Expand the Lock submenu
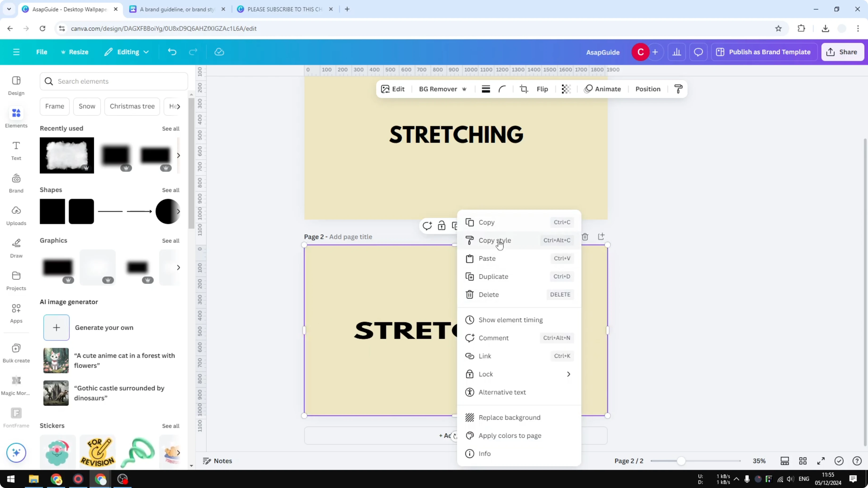868x488 pixels. point(519,374)
